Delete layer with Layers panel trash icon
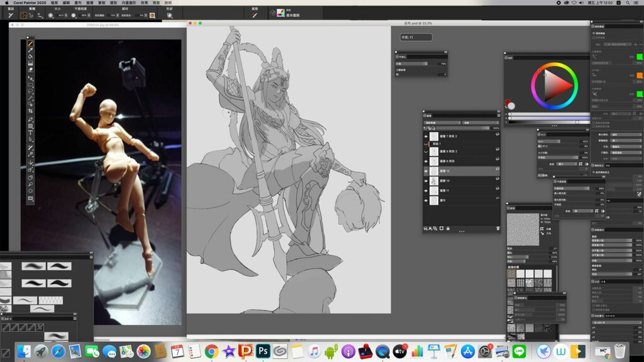 498,229
